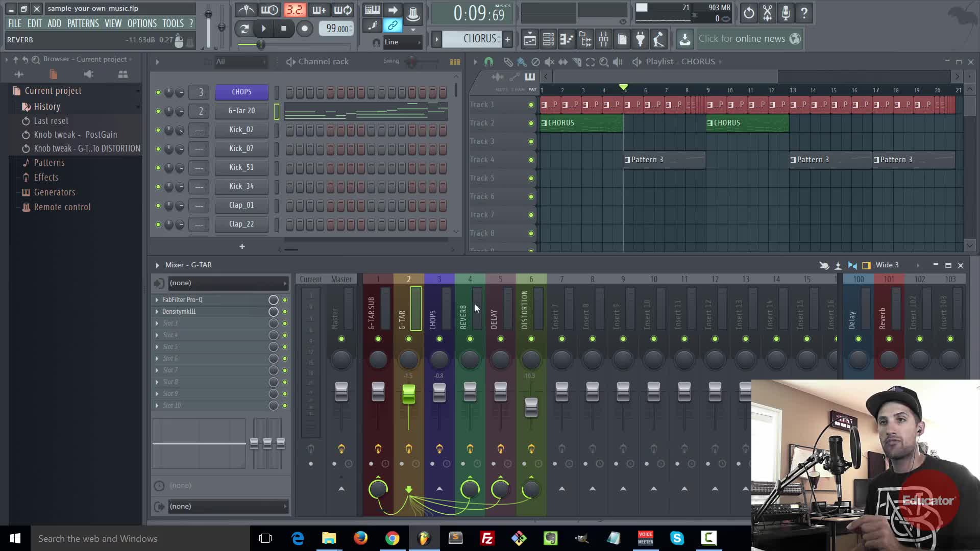The height and width of the screenshot is (551, 980).
Task: Open Google Chrome from taskbar
Action: tap(392, 538)
